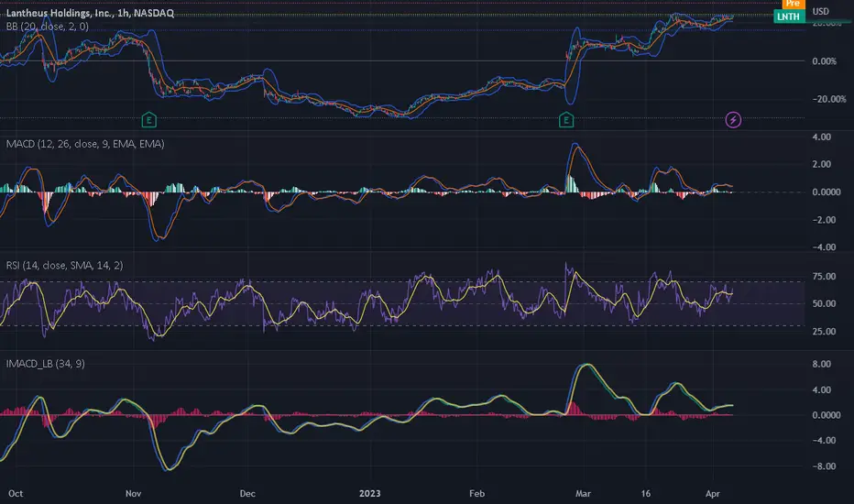Click the Lantheus Holdings, Inc. chart title
854x504 pixels.
tap(91, 13)
